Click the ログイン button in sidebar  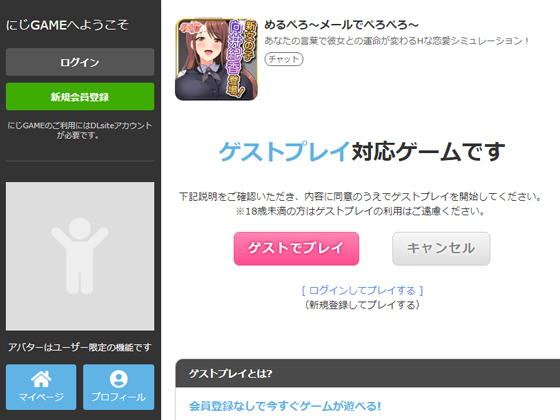click(x=80, y=62)
